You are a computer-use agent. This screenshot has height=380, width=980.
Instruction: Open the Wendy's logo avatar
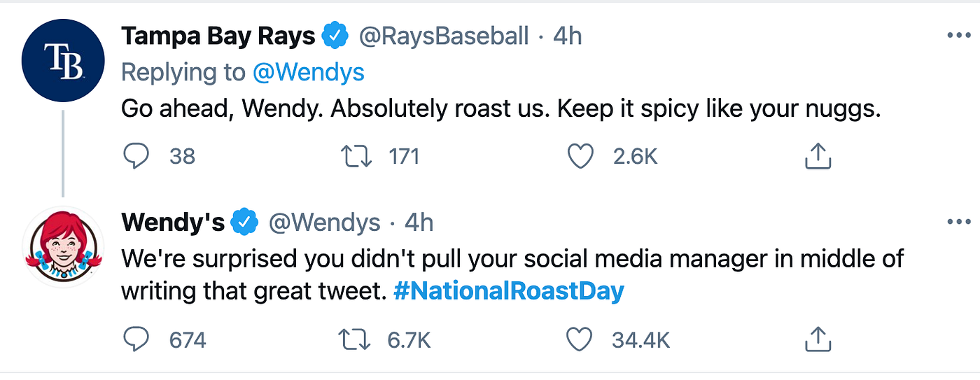(63, 248)
